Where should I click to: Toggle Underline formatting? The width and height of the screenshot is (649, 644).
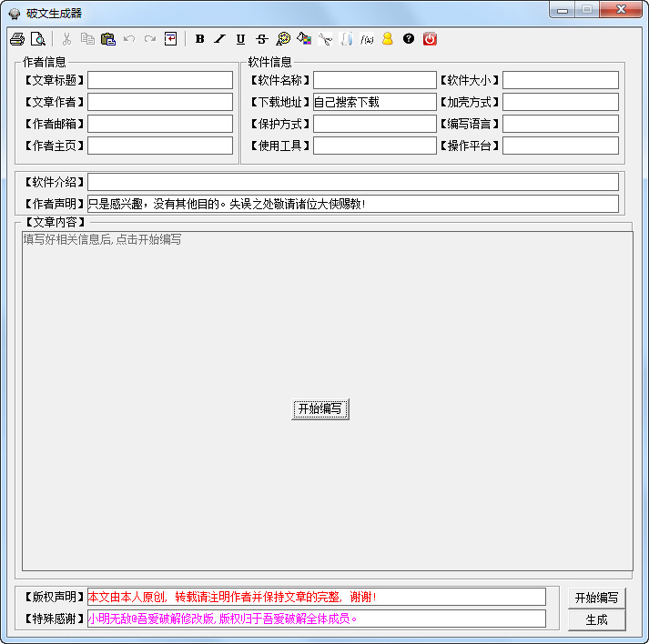point(240,39)
